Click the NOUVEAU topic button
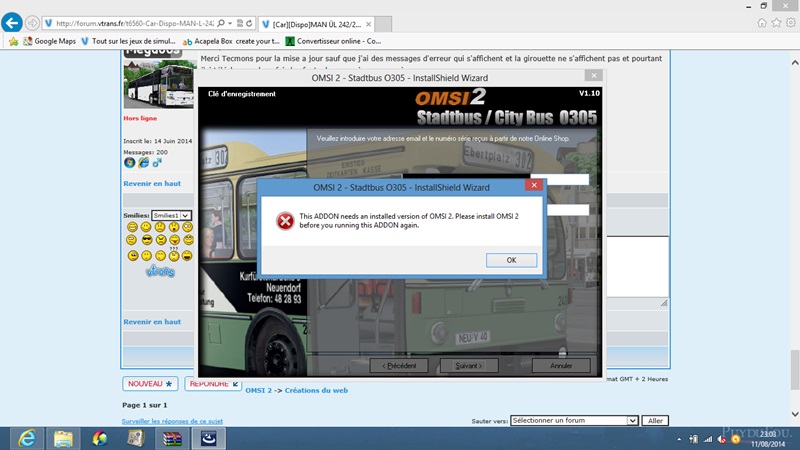800x450 pixels. [150, 384]
